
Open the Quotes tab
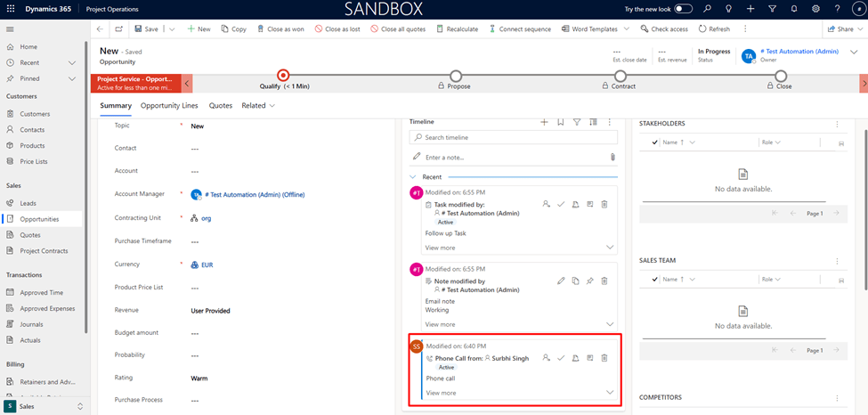220,106
